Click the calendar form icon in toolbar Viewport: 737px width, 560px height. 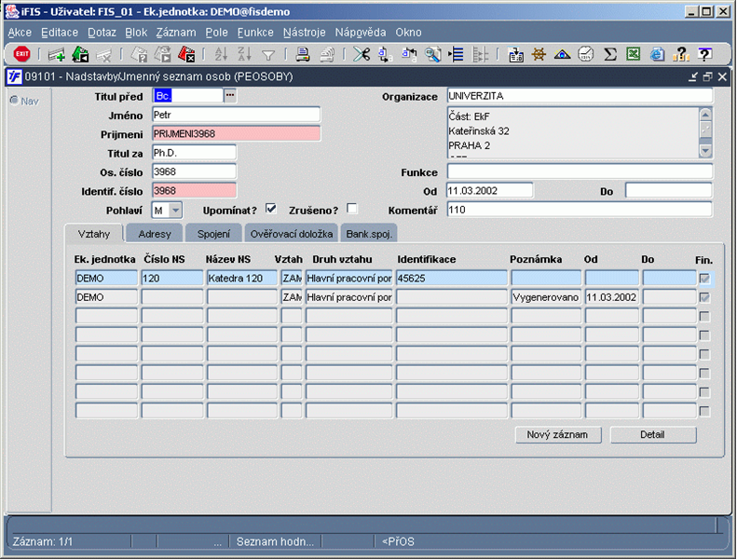pos(515,55)
